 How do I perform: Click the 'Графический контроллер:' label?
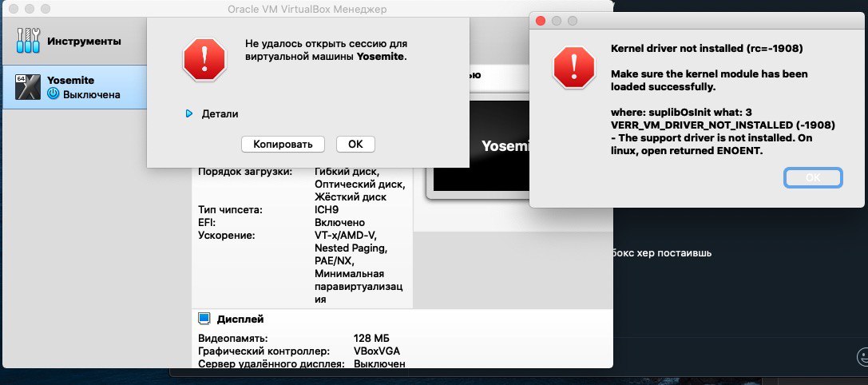tap(264, 351)
